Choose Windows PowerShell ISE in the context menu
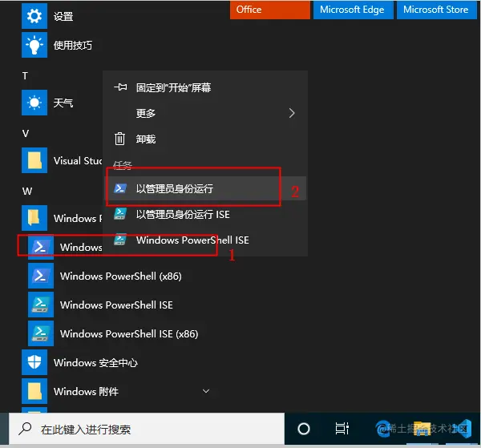The height and width of the screenshot is (448, 481). click(205, 240)
